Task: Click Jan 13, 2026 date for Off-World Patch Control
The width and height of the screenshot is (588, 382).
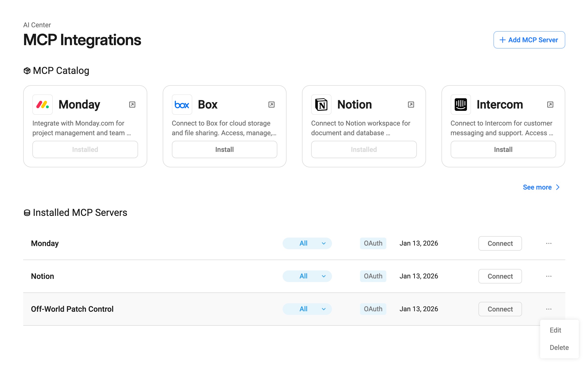Action: coord(419,309)
